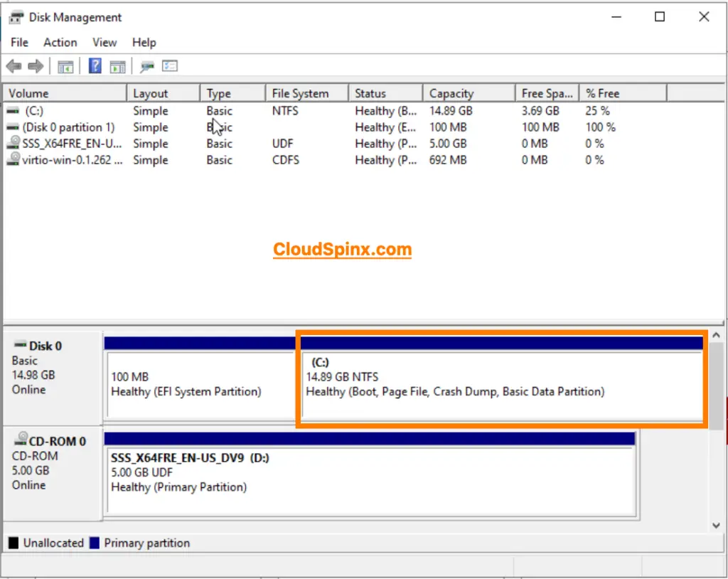Open Help using the blue question mark icon
The width and height of the screenshot is (728, 579).
pyautogui.click(x=95, y=65)
